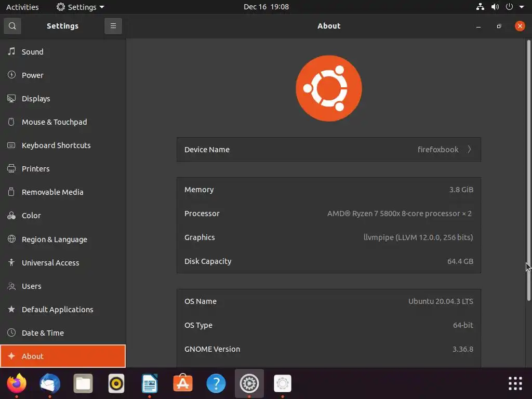Click the Mouse & Touchpad icon
This screenshot has height=399, width=532.
[11, 122]
